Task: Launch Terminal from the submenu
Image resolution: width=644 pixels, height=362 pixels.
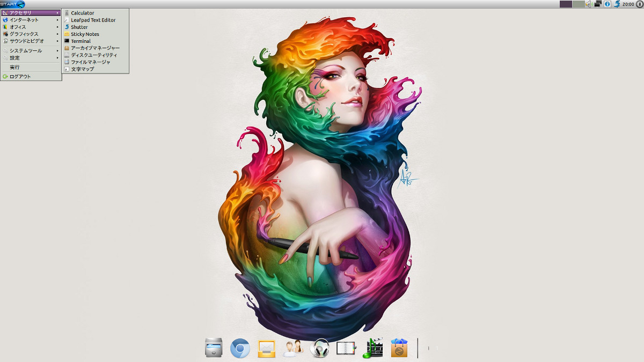Action: click(x=95, y=41)
